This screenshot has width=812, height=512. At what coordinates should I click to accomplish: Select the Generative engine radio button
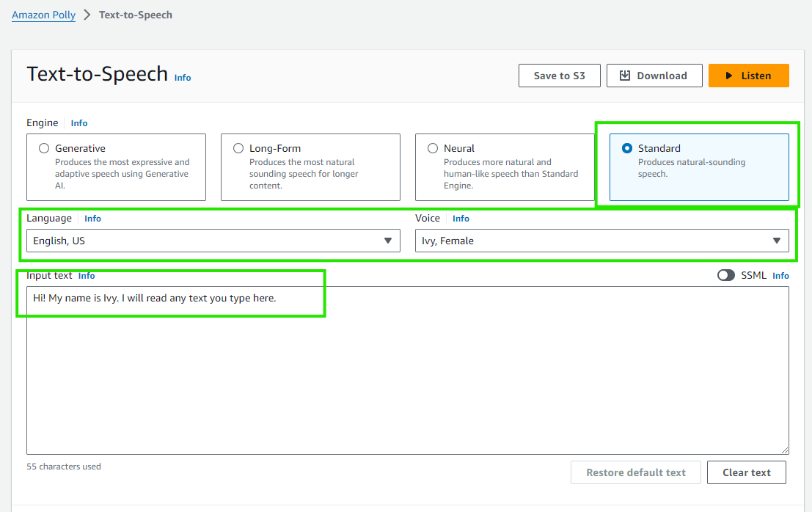tap(44, 148)
